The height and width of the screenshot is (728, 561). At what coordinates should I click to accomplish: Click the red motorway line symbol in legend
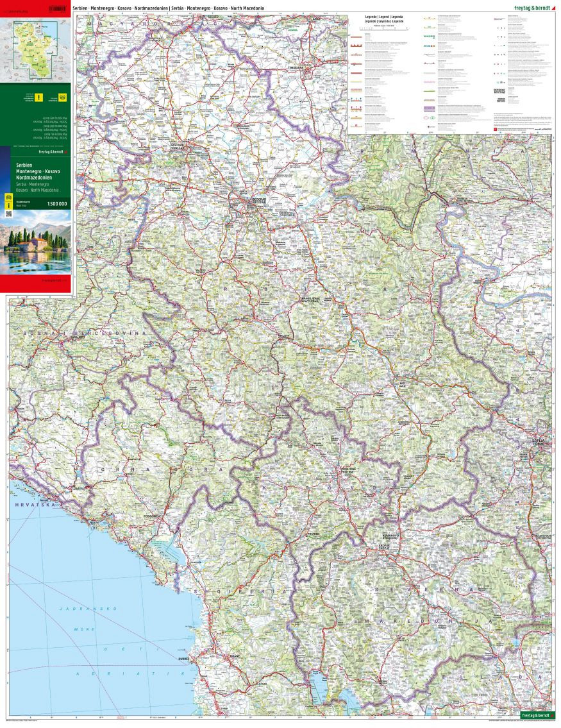pyautogui.click(x=356, y=38)
